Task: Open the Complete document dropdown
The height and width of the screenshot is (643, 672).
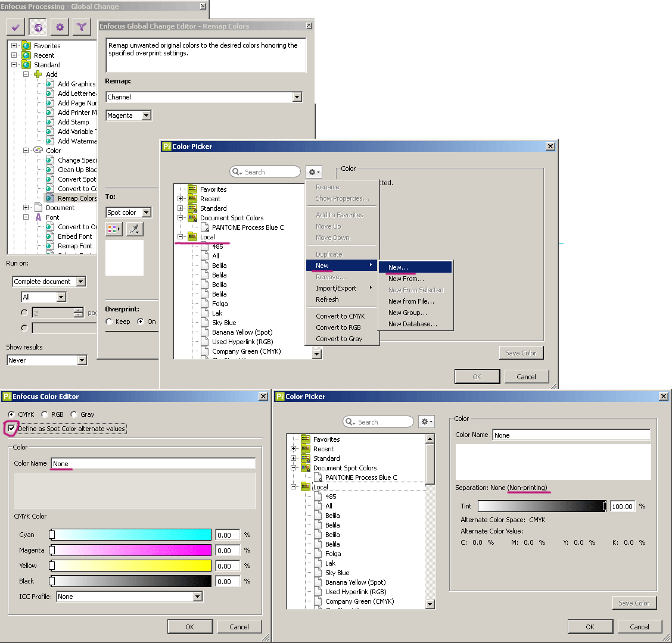Action: (x=81, y=282)
